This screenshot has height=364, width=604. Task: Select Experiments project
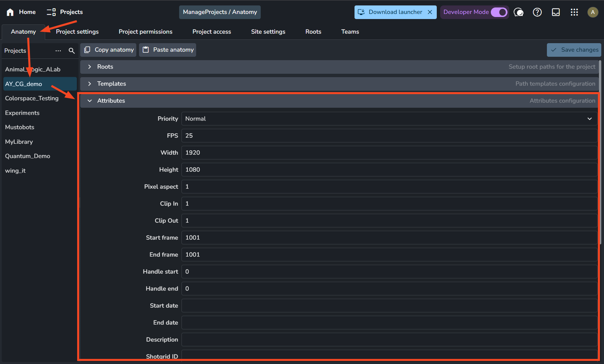(x=40, y=113)
